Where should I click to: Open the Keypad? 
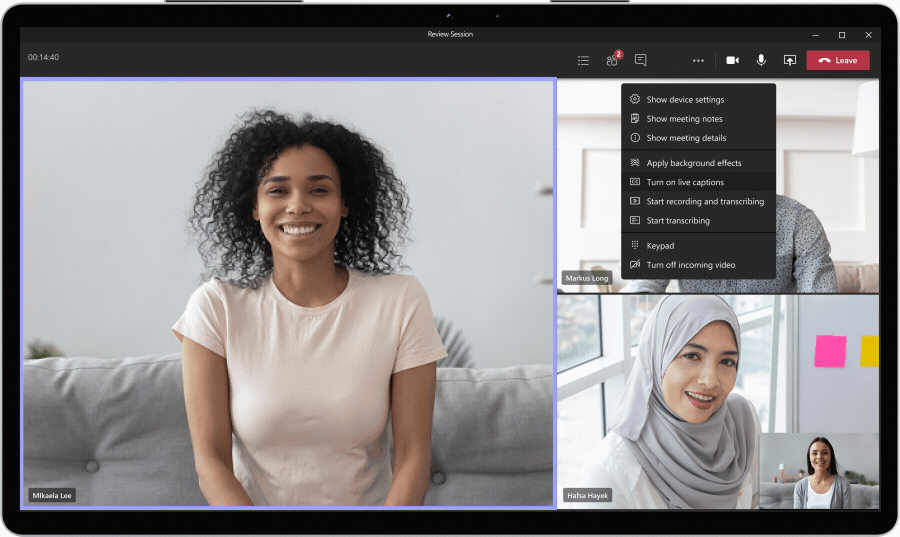[660, 246]
